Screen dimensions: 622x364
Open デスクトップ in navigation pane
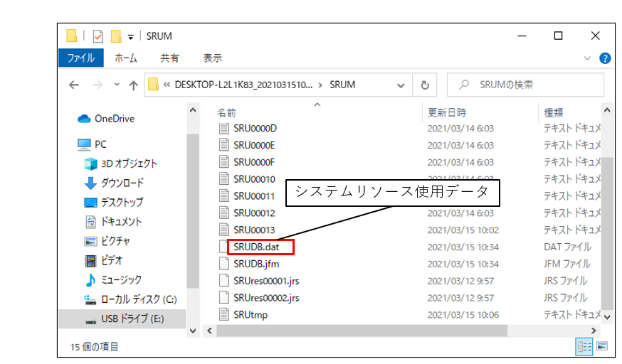point(113,202)
